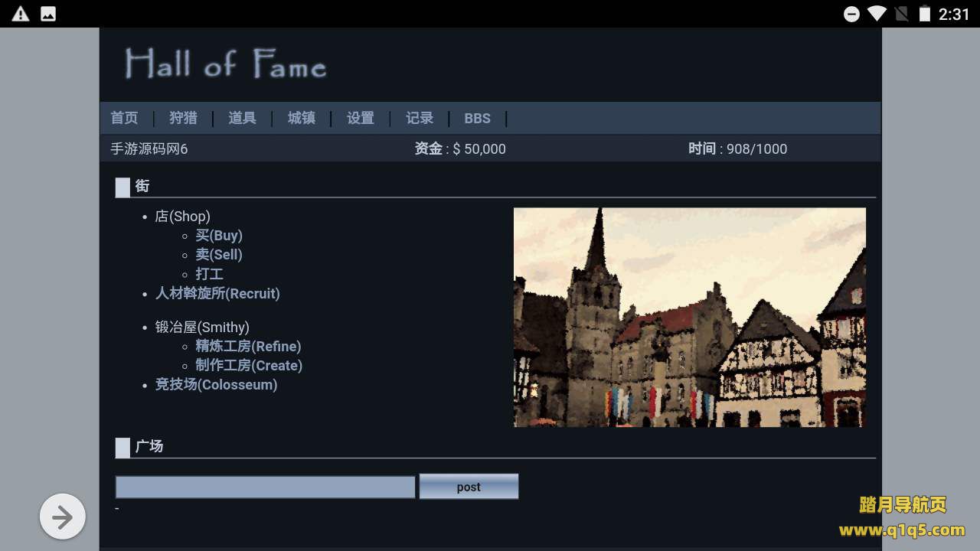
Task: Tap the do-not-disturb icon in status bar
Action: pyautogui.click(x=851, y=14)
